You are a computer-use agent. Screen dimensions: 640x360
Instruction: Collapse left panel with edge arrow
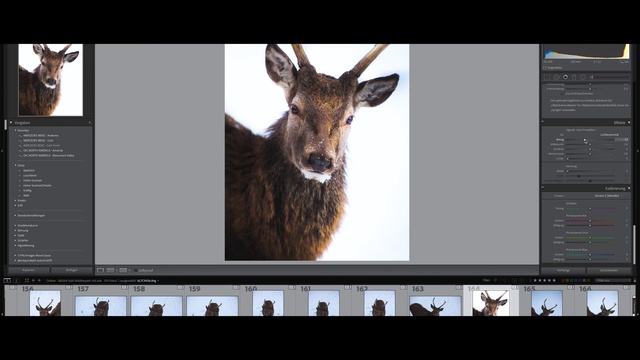(2, 151)
